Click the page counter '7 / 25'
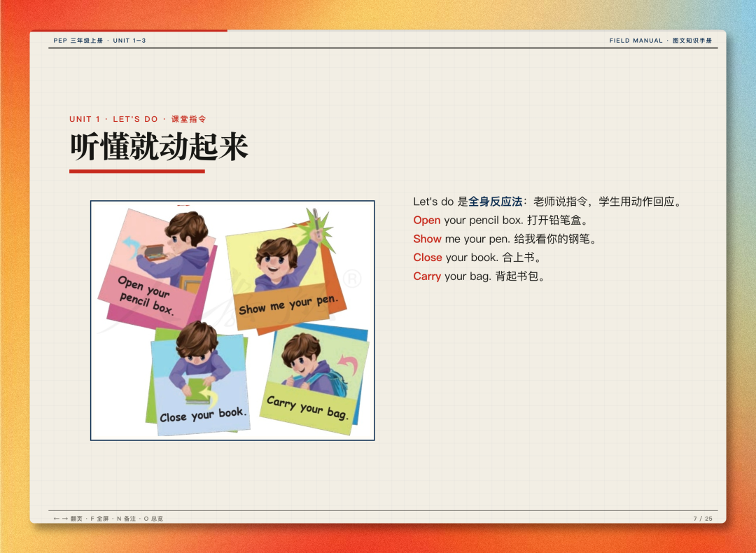Image resolution: width=756 pixels, height=553 pixels. click(x=703, y=519)
